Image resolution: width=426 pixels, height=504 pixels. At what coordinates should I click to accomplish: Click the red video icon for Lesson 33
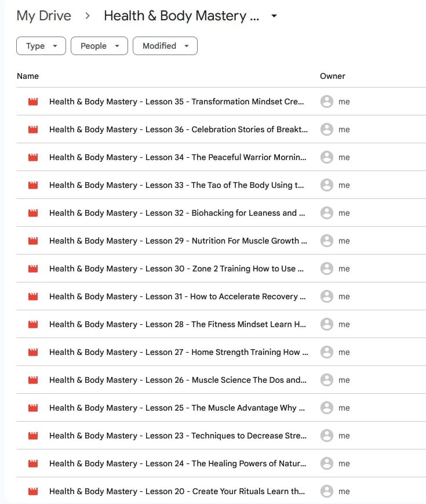(x=33, y=185)
